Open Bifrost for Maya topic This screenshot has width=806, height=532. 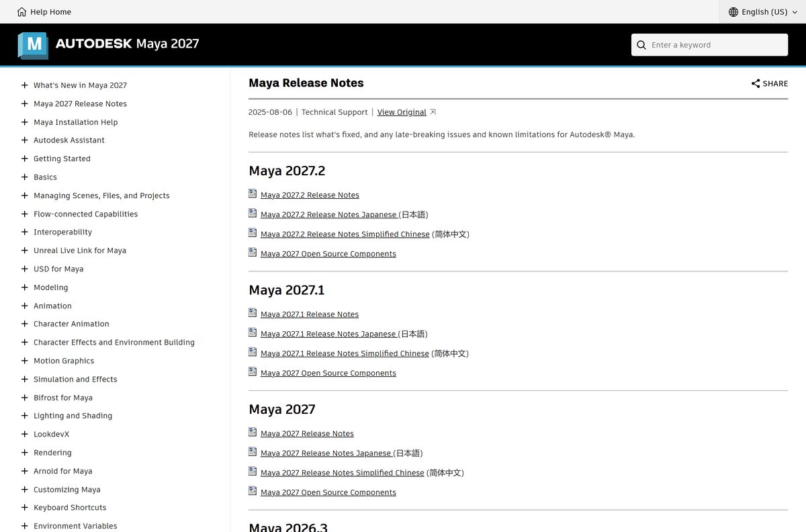point(63,398)
